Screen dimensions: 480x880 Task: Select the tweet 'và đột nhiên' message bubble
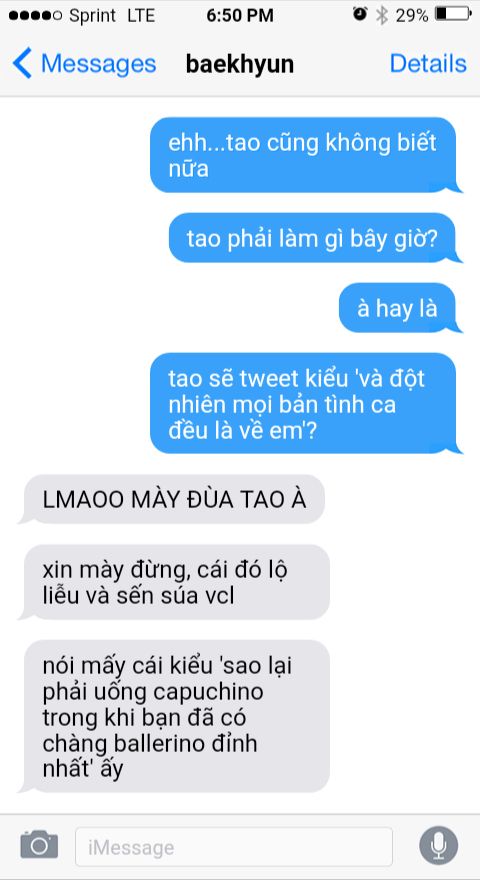305,403
